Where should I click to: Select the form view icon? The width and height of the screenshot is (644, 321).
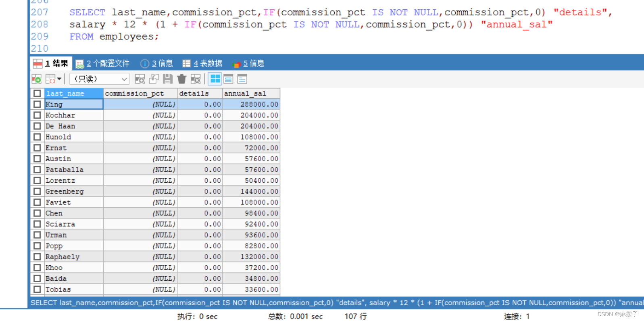click(228, 79)
